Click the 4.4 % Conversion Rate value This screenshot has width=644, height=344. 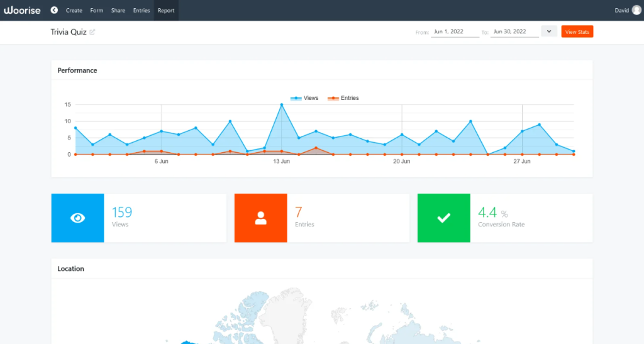(x=493, y=213)
